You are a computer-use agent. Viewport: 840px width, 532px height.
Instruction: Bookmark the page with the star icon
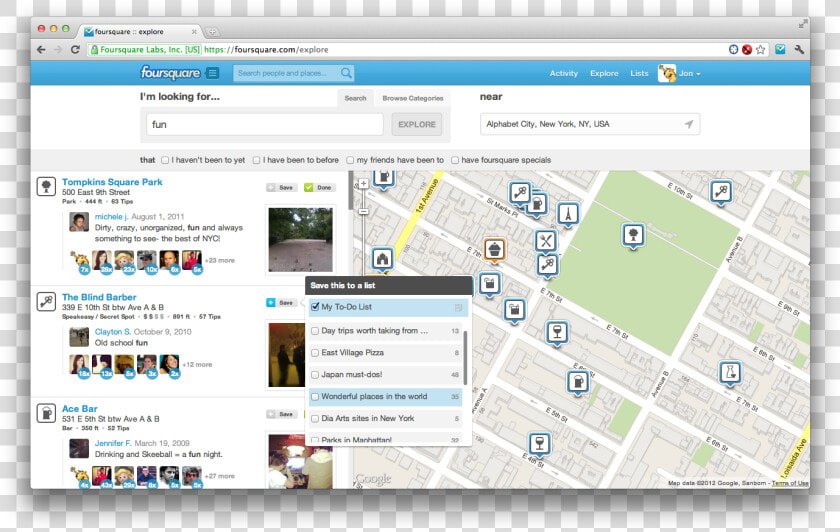tap(761, 50)
